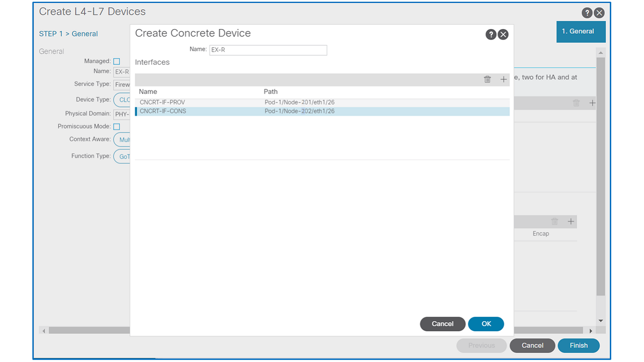The width and height of the screenshot is (644, 362).
Task: Click the 1. General step tab
Action: point(581,32)
